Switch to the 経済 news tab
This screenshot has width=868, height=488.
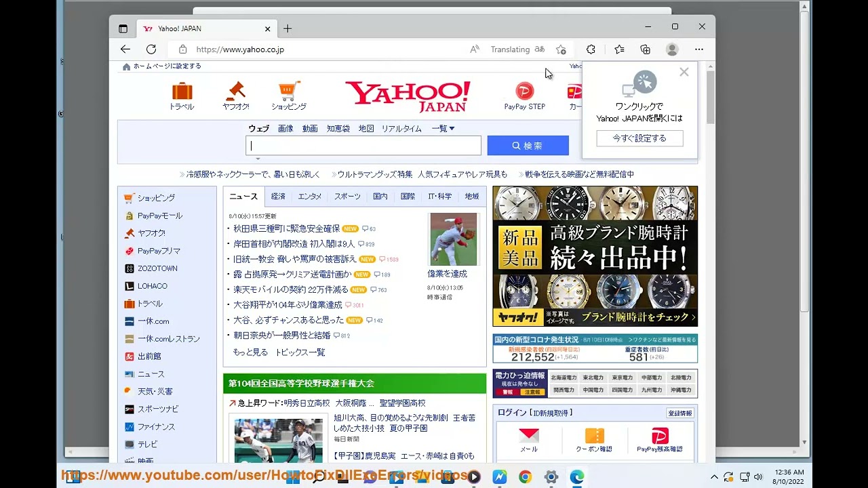click(278, 197)
